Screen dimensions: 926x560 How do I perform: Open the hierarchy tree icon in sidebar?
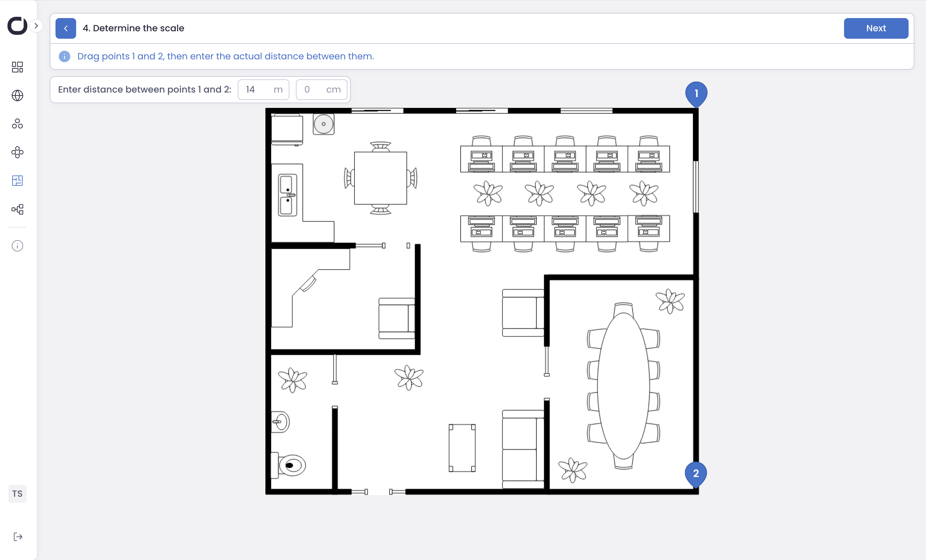[17, 209]
